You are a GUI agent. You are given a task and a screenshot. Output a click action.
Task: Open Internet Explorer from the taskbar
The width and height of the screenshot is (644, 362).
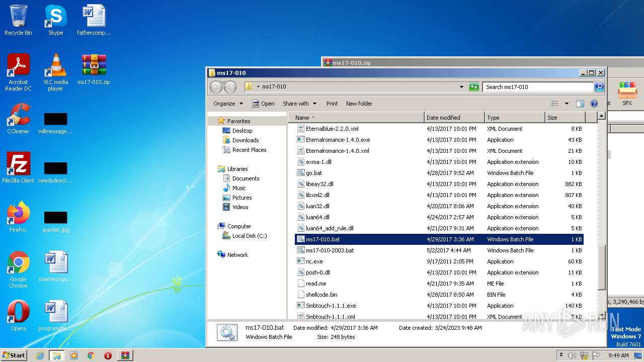40,355
